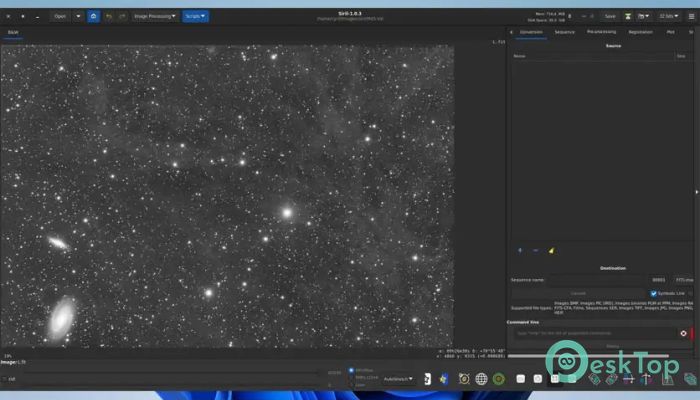Click the first white zoom icon at the bottom
This screenshot has height=400, width=700.
point(521,379)
